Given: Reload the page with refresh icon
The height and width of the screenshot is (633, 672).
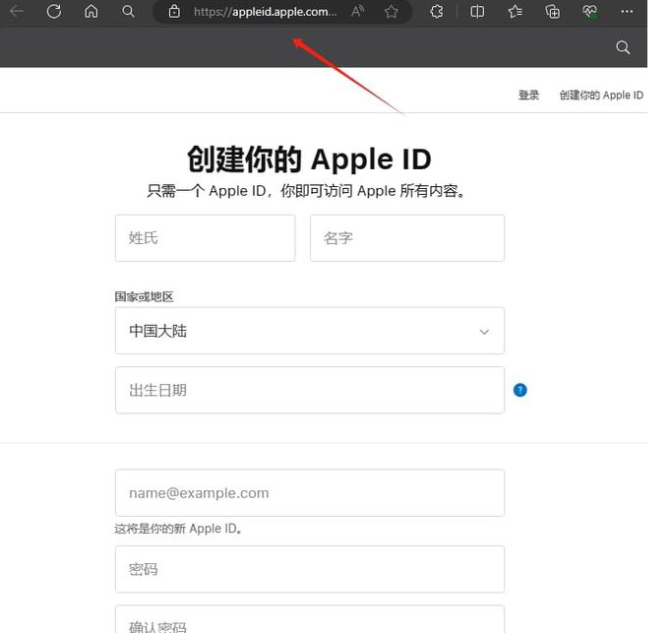Looking at the screenshot, I should tap(54, 11).
